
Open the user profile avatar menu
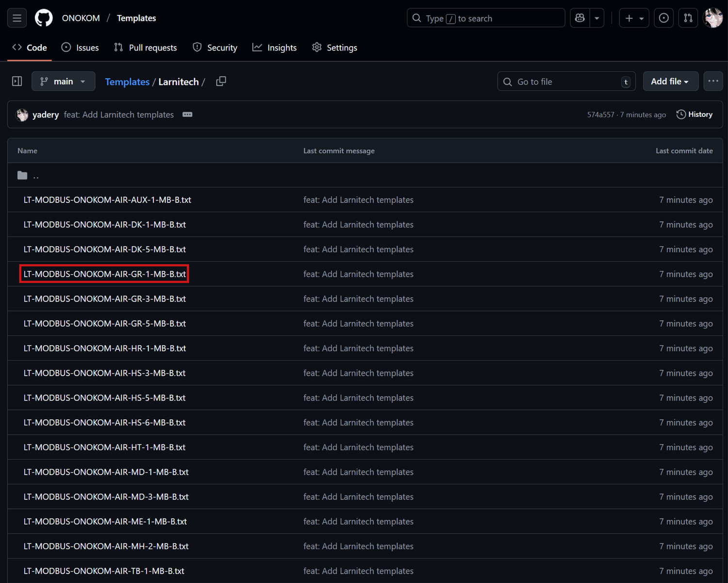pos(712,18)
